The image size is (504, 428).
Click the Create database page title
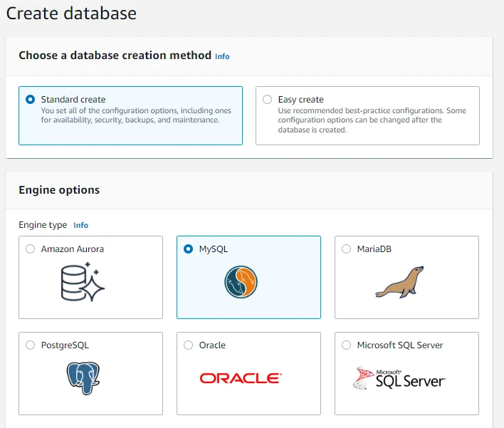pos(71,13)
